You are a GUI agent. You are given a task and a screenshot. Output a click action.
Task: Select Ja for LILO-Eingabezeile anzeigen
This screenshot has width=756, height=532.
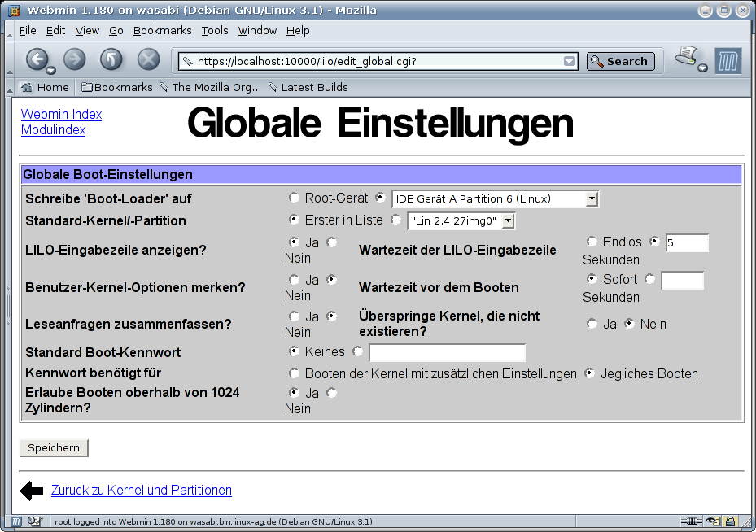tap(294, 242)
